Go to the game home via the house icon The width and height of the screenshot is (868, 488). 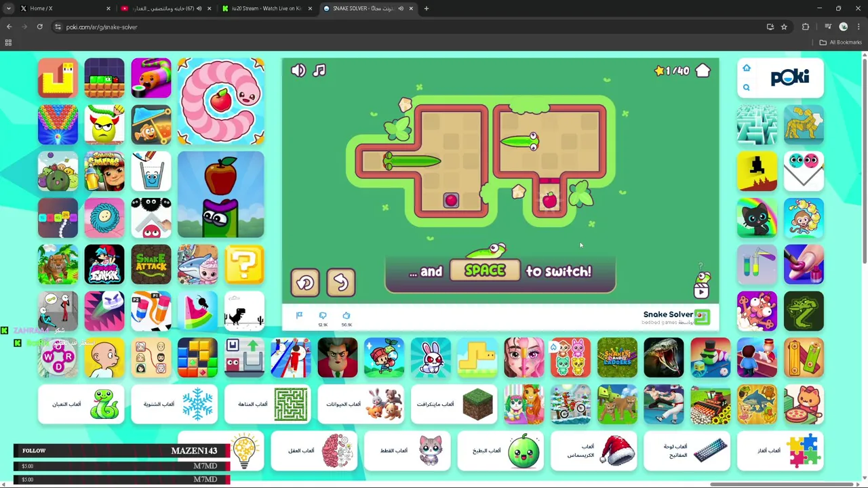(703, 70)
